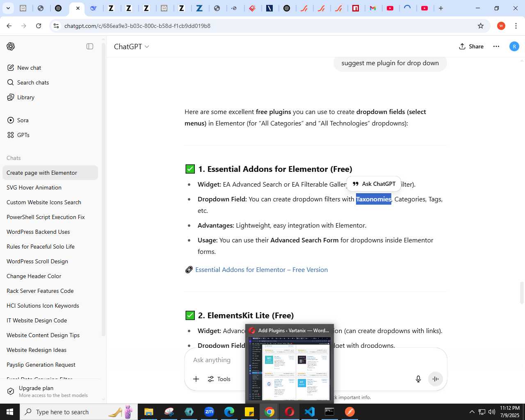Open the Payslip Generation Request chat
525x420 pixels.
(x=50, y=365)
